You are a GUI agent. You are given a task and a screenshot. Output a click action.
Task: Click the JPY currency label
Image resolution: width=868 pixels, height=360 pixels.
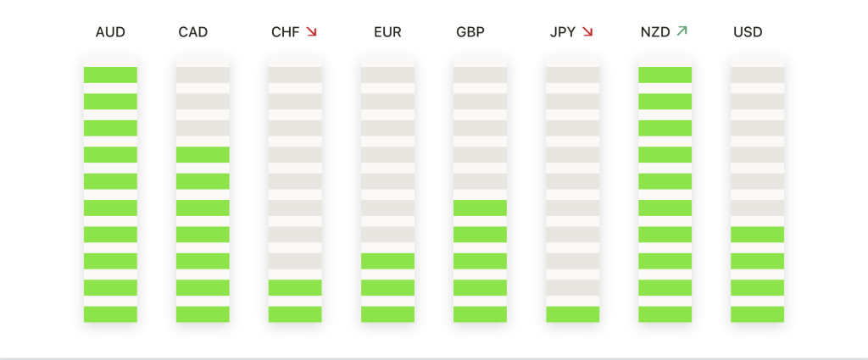coord(563,33)
